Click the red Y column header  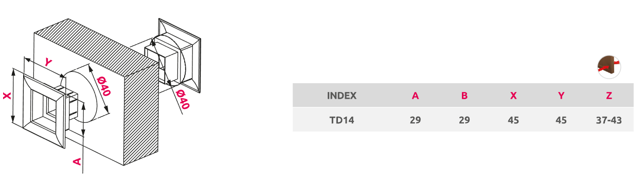tap(561, 96)
